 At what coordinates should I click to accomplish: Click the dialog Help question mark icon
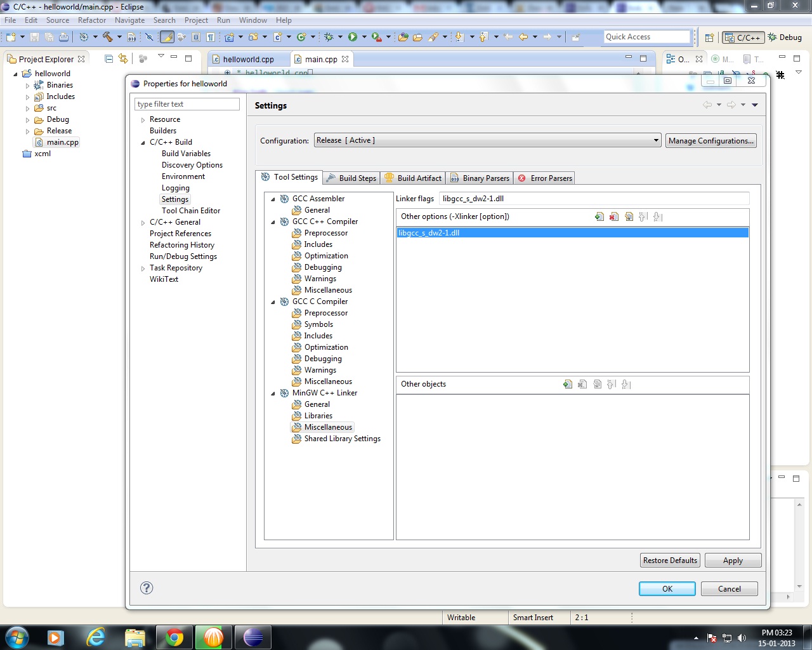pos(147,588)
